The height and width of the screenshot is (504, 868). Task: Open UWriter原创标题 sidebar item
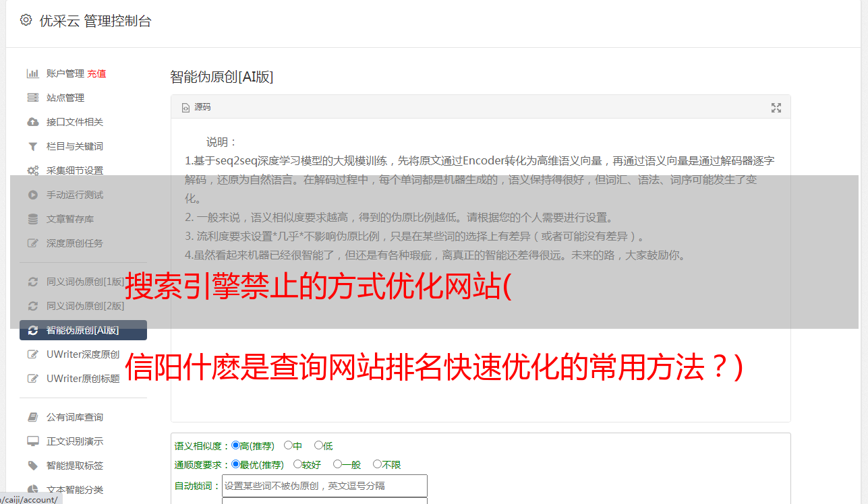point(84,379)
